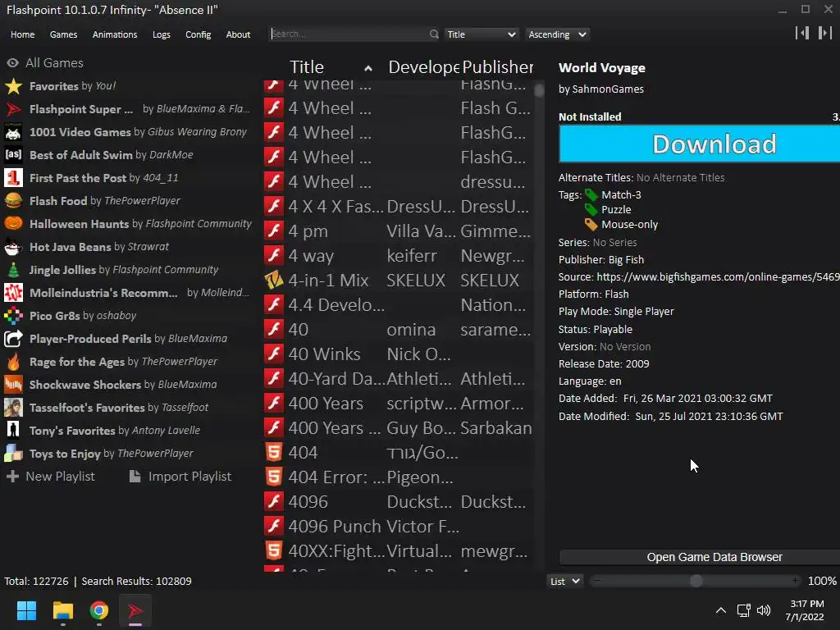The height and width of the screenshot is (630, 840).
Task: Select the Favorites star playlist icon
Action: point(13,85)
